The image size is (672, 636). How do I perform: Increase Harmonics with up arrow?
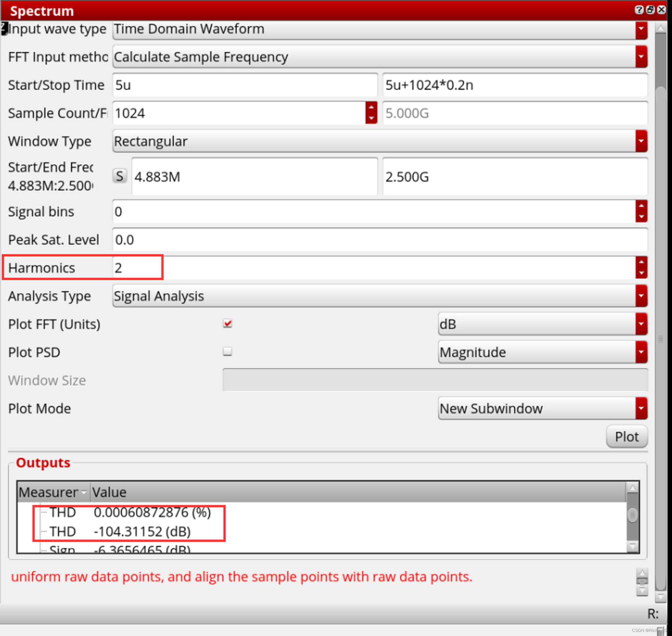point(641,262)
